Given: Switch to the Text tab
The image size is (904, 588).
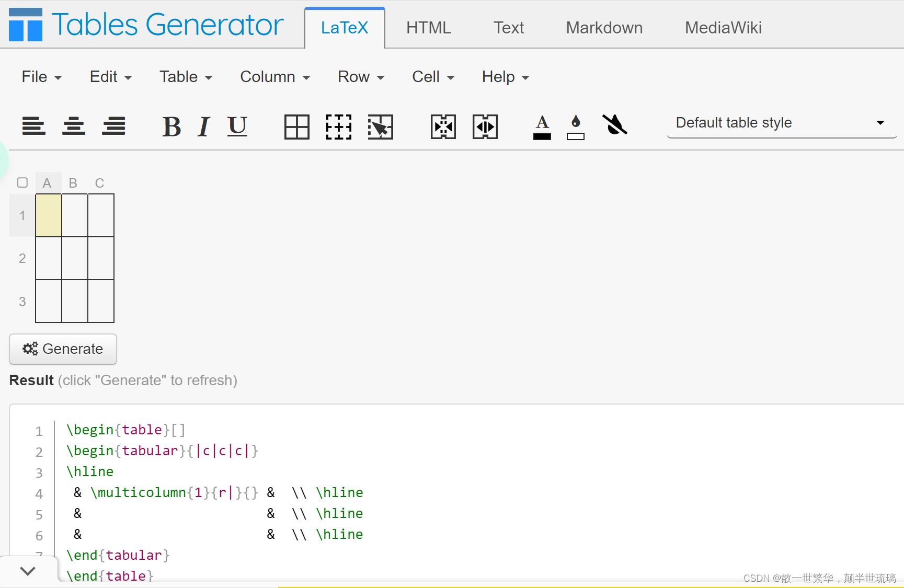Looking at the screenshot, I should tap(509, 28).
